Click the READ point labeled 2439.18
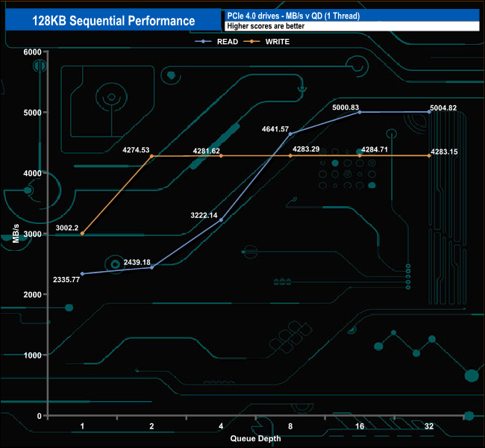485x448 pixels. point(151,267)
